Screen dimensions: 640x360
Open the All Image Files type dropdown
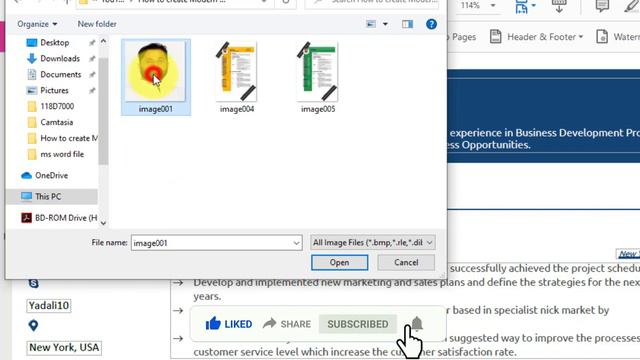coord(372,243)
